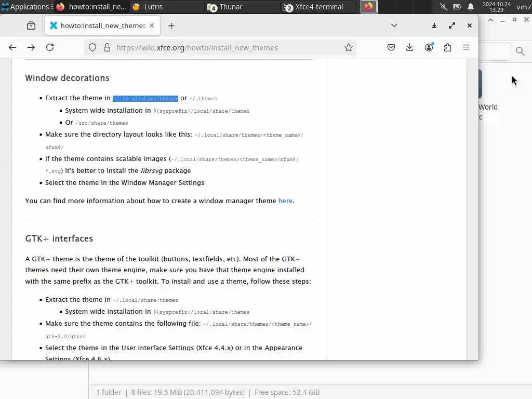
Task: Select the howto:install_new_themes browser tab
Action: tap(102, 26)
